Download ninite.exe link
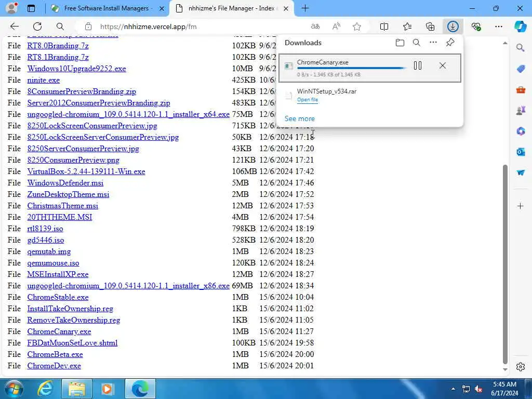Viewport: 532px width, 399px height. pos(44,80)
